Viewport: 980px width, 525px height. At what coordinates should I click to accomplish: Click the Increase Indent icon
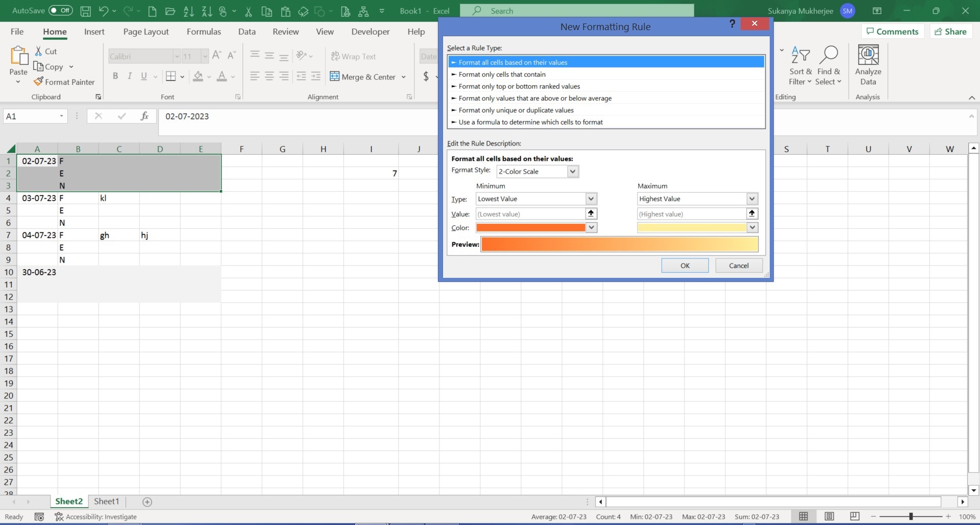pos(316,76)
